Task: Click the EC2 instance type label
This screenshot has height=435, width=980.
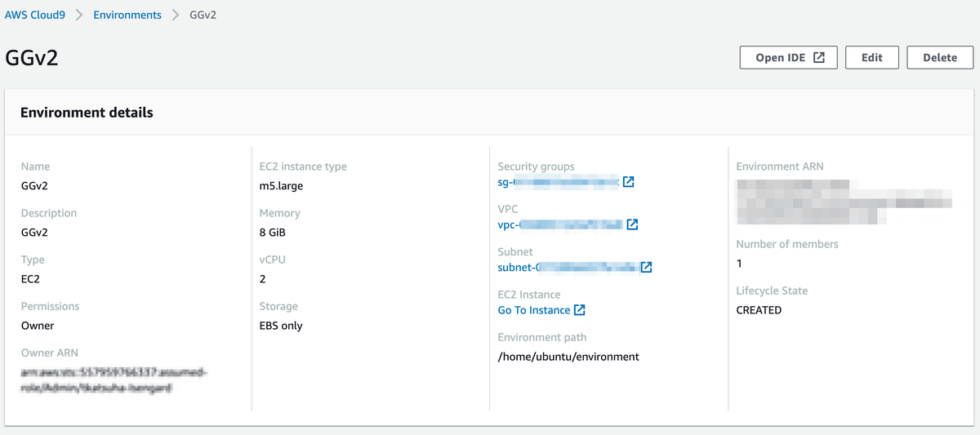Action: click(x=303, y=166)
